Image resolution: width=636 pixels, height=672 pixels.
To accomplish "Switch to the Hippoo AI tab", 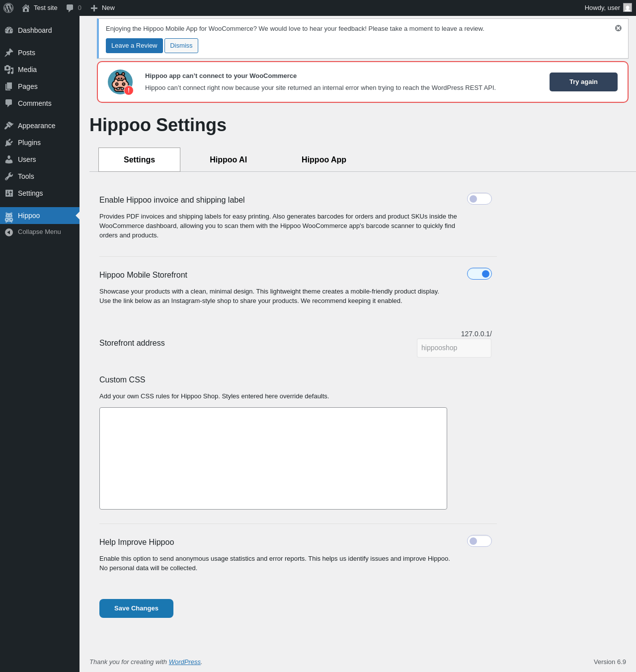I will pyautogui.click(x=228, y=159).
